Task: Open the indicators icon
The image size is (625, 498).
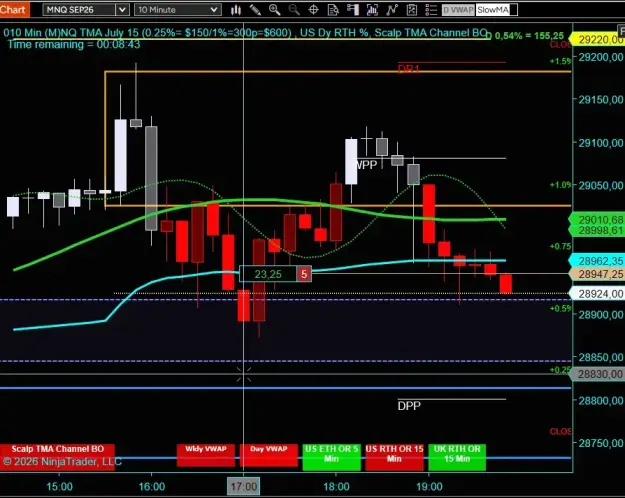Action: coord(372,10)
